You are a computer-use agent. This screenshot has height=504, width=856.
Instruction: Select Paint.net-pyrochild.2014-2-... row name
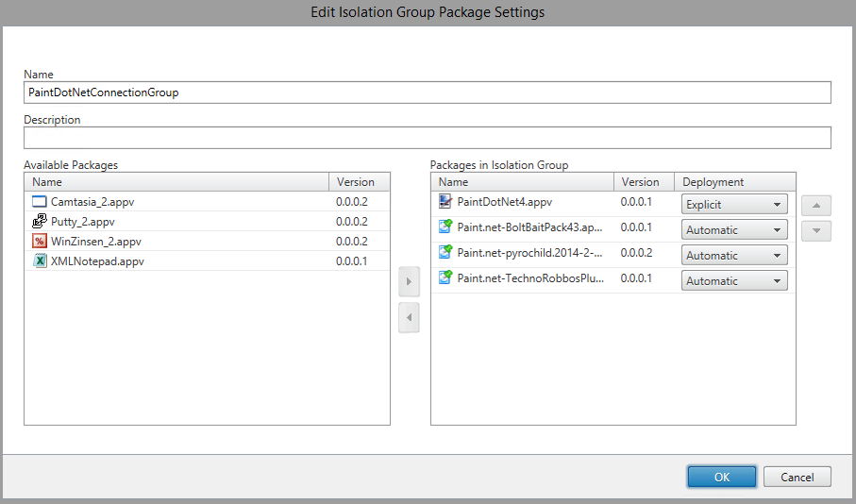coord(529,253)
